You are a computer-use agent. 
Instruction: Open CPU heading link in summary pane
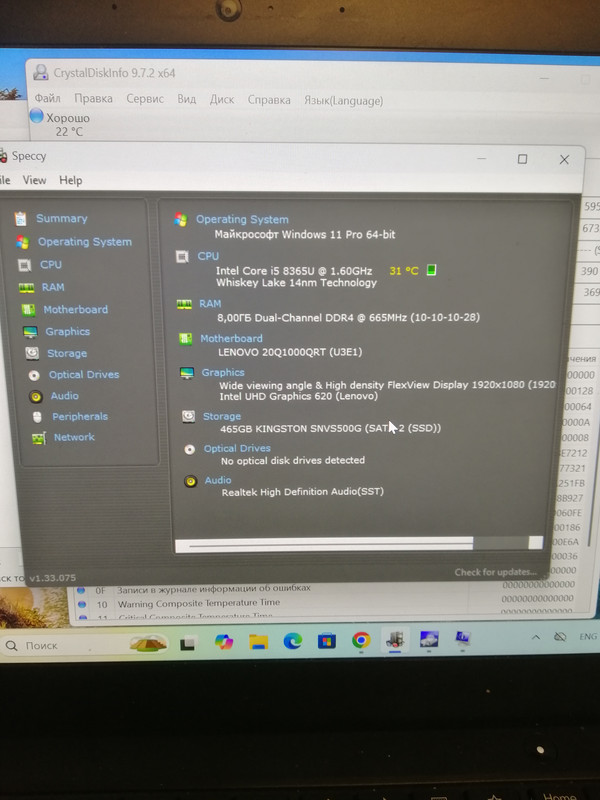(208, 256)
